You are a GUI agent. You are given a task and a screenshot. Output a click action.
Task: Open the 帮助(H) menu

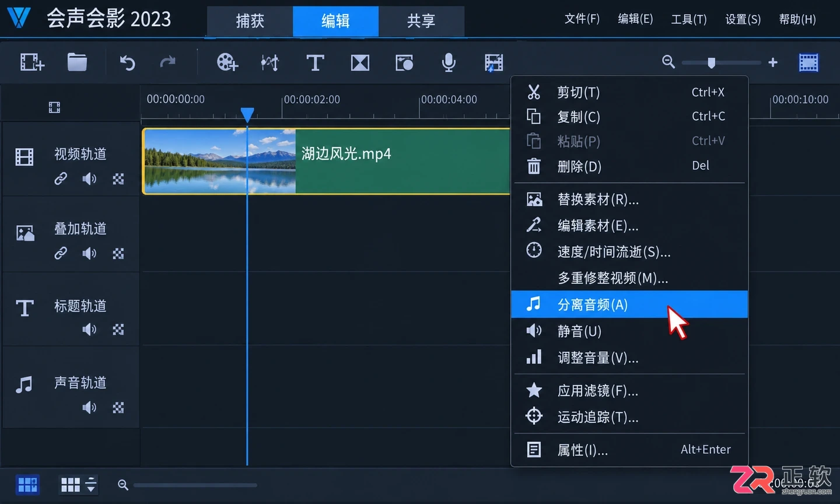coord(797,19)
